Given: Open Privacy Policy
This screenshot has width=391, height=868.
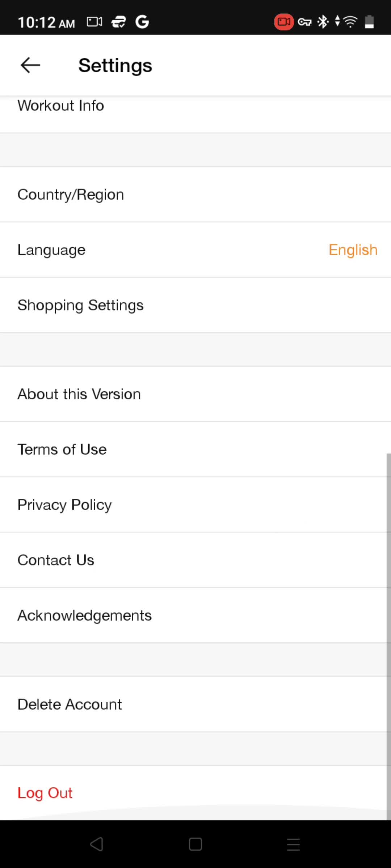Looking at the screenshot, I should [195, 505].
